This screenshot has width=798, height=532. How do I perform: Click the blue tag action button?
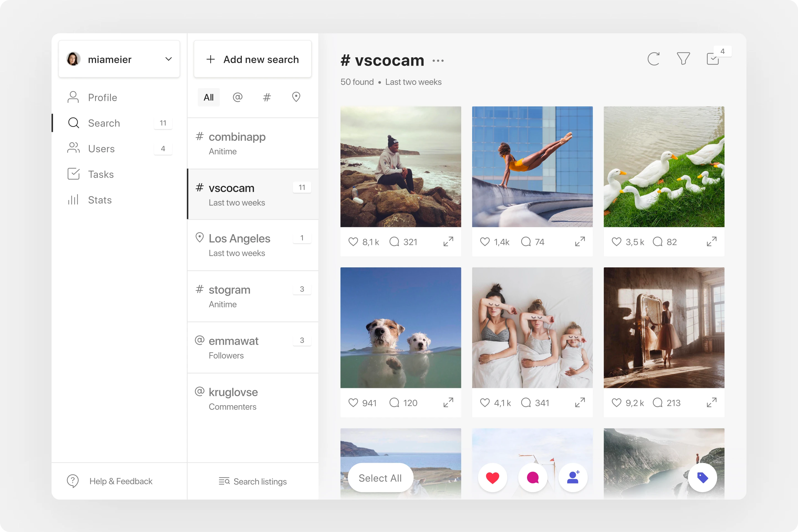[702, 478]
